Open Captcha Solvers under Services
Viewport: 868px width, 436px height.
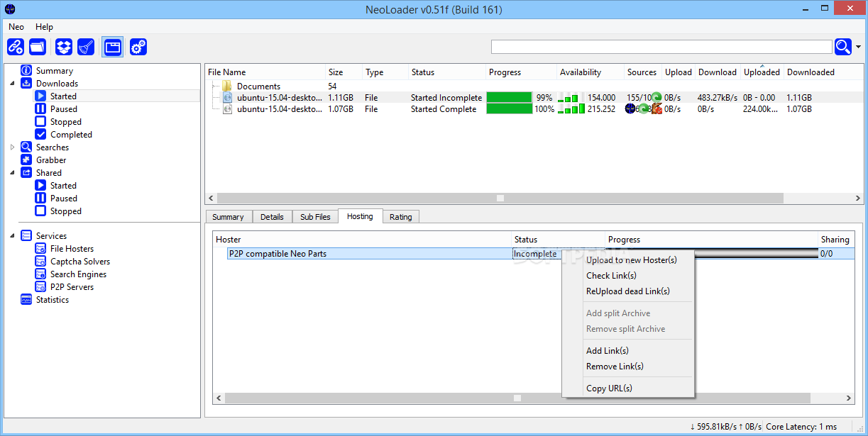(x=80, y=262)
